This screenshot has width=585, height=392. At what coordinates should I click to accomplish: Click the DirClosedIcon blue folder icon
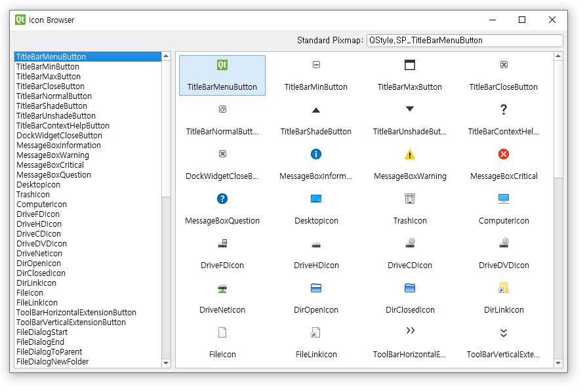(x=410, y=288)
